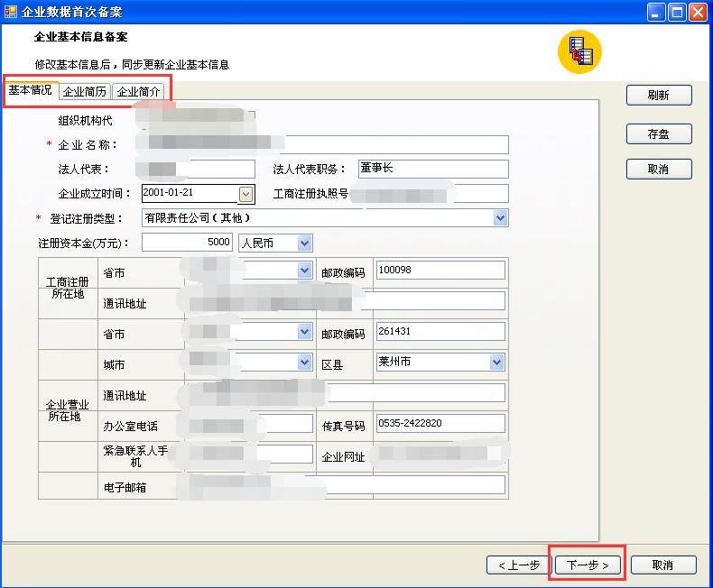Click the 邮政编码 field showing 100098
This screenshot has width=713, height=588.
coord(440,271)
